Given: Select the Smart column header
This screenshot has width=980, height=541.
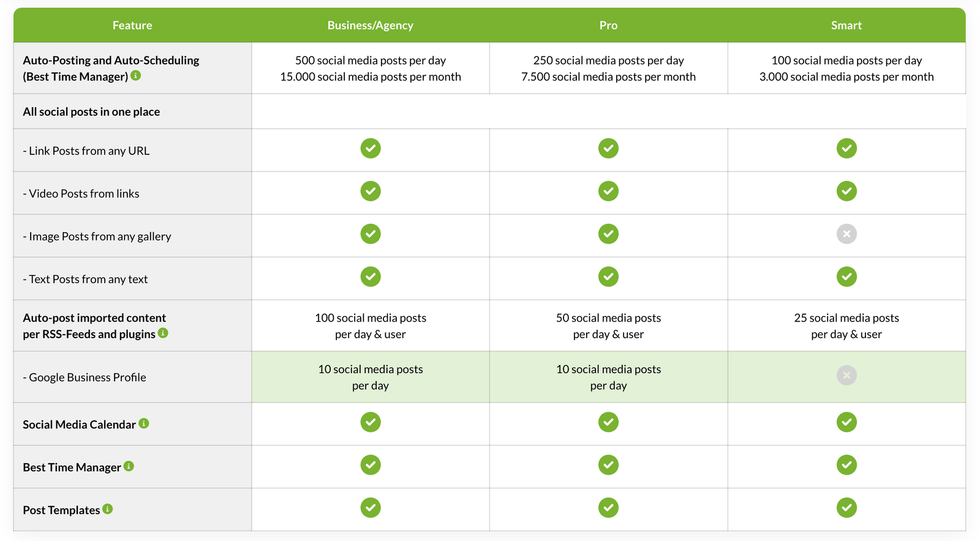Looking at the screenshot, I should (846, 25).
